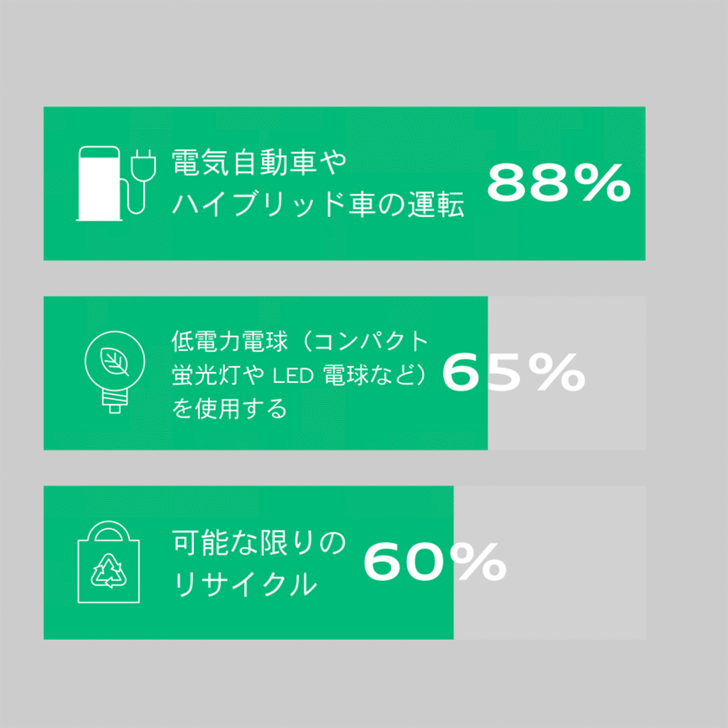The image size is (728, 728).
Task: Click the word LED in the label
Action: coord(293,375)
